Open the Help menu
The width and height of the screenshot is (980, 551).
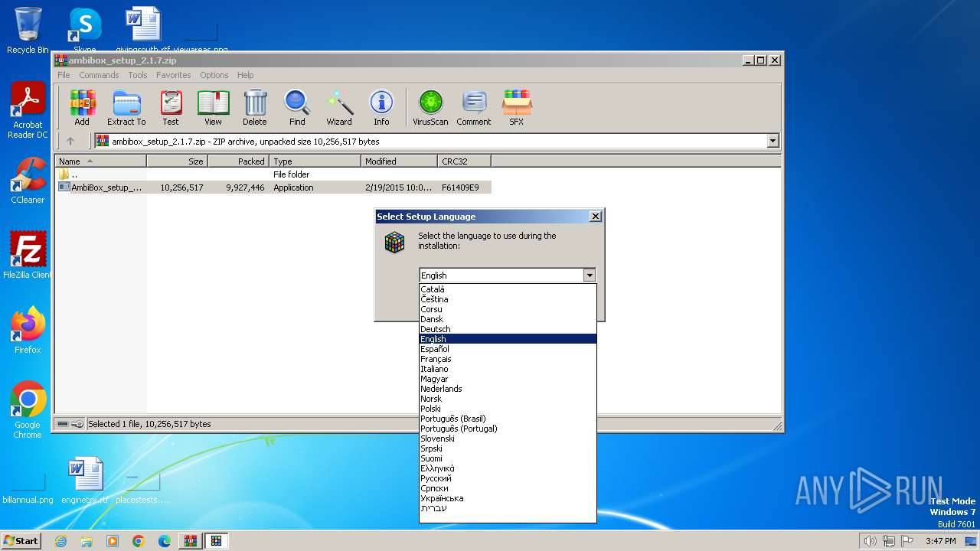click(245, 75)
